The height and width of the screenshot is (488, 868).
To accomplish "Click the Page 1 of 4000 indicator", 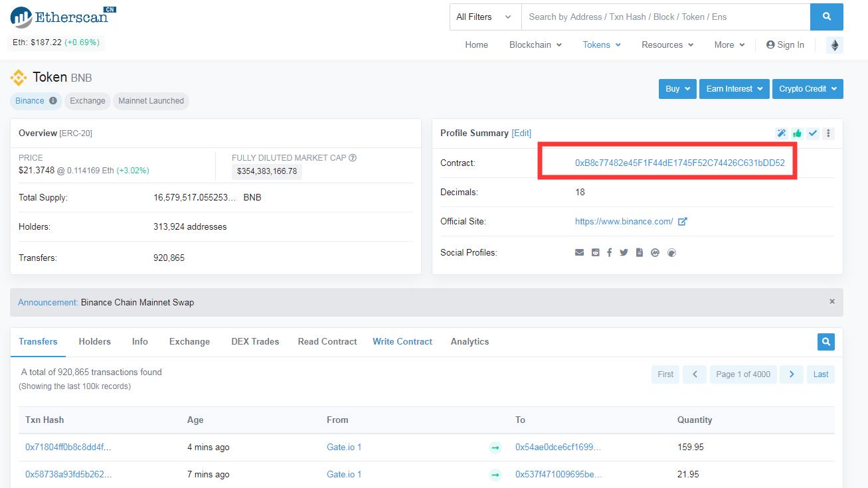I will [x=743, y=374].
